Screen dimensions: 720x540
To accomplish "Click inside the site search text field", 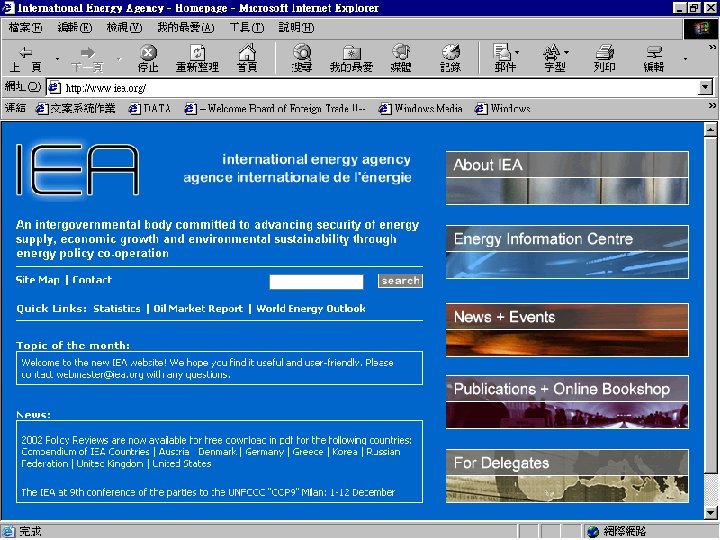I will 316,281.
